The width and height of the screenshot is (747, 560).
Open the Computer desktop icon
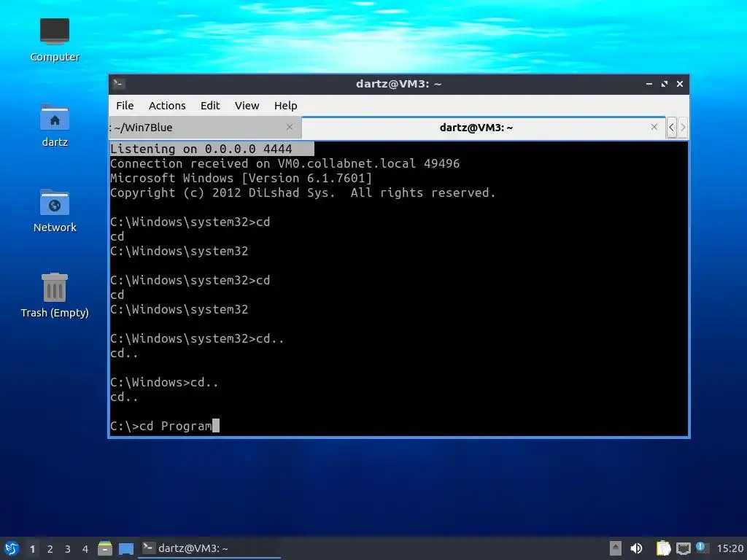pos(54,40)
